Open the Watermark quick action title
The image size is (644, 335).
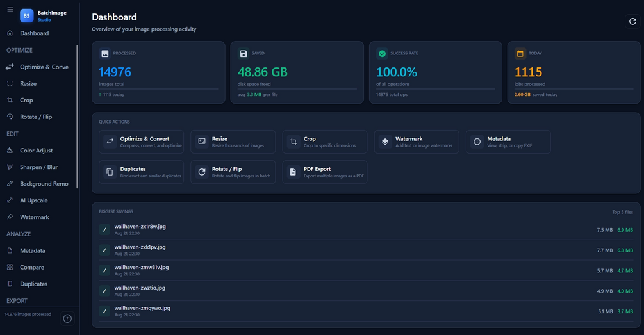pyautogui.click(x=409, y=139)
